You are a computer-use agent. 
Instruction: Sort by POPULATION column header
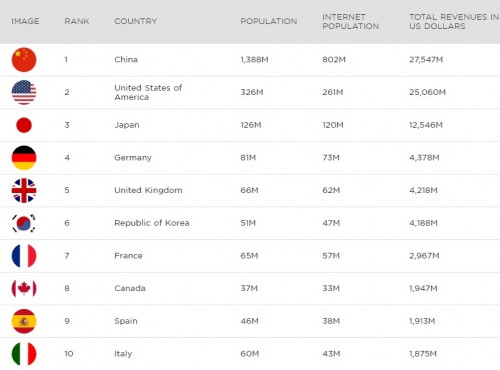coord(269,21)
